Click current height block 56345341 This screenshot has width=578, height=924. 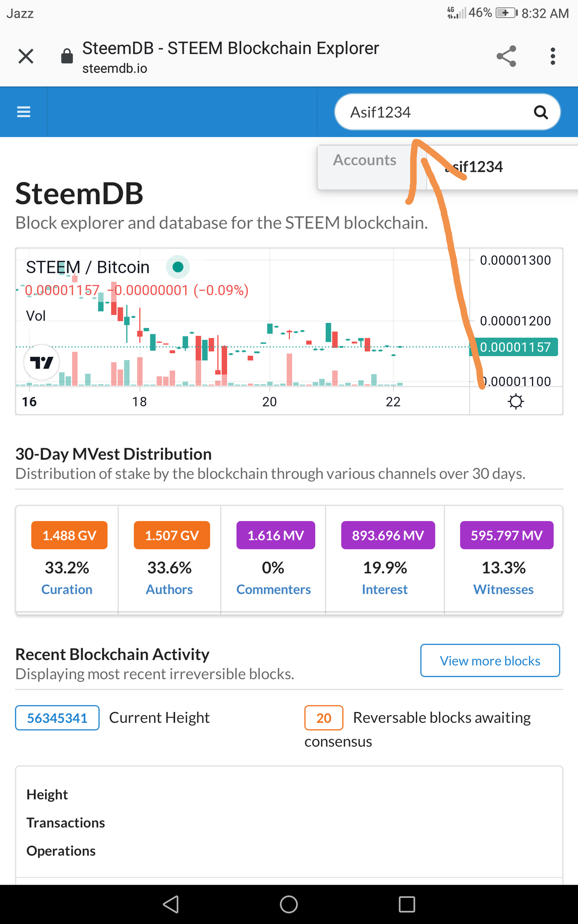(x=57, y=718)
